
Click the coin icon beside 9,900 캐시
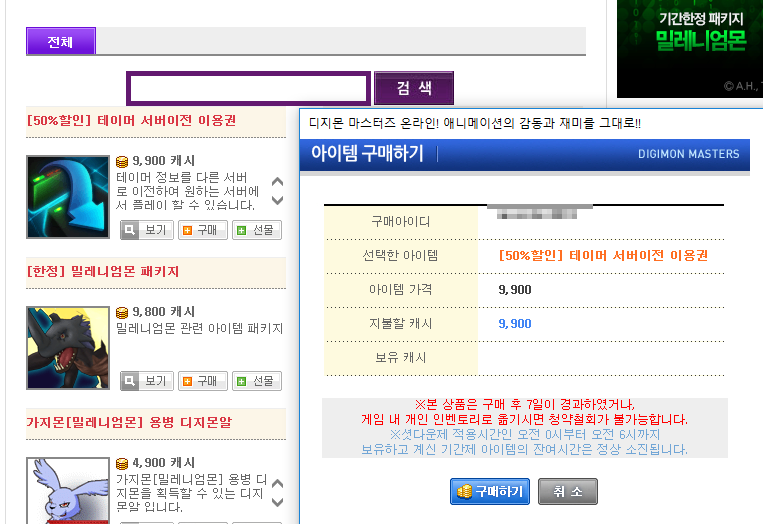tap(122, 161)
